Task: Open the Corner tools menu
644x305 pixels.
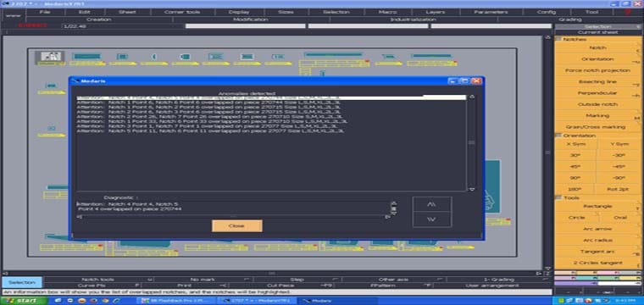Action: (182, 12)
